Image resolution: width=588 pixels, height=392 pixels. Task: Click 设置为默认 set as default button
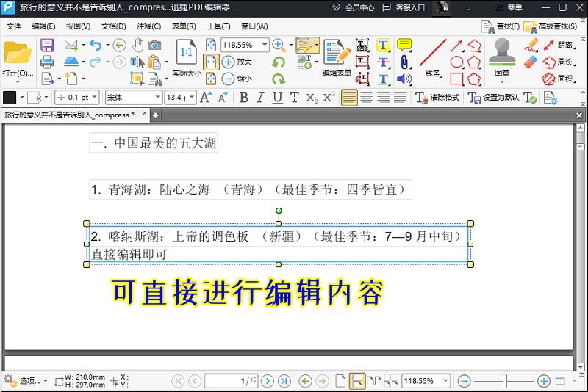pos(493,98)
